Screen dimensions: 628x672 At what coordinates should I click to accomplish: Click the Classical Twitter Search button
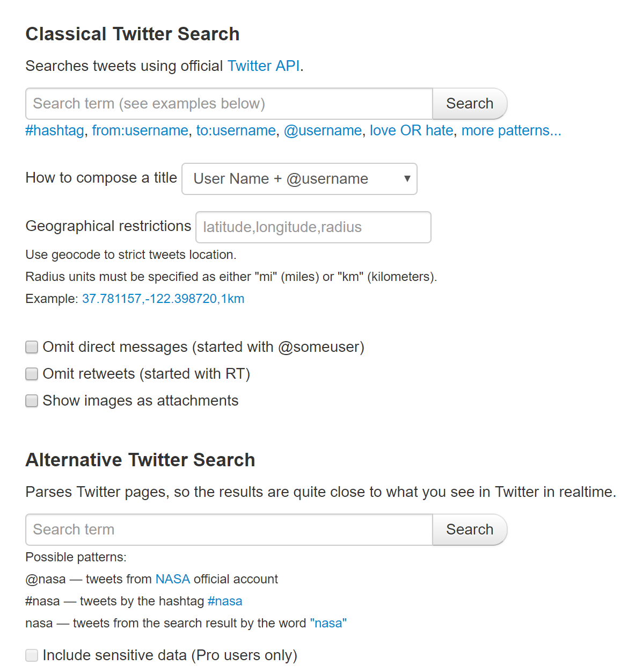(x=469, y=103)
